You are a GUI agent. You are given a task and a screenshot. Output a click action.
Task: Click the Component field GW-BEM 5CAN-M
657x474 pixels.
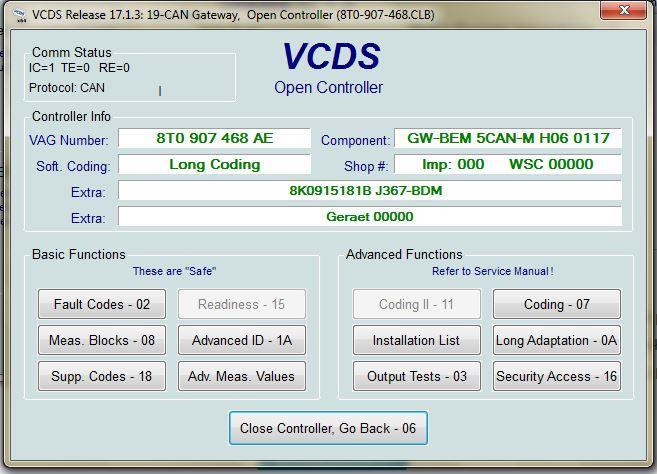(508, 138)
